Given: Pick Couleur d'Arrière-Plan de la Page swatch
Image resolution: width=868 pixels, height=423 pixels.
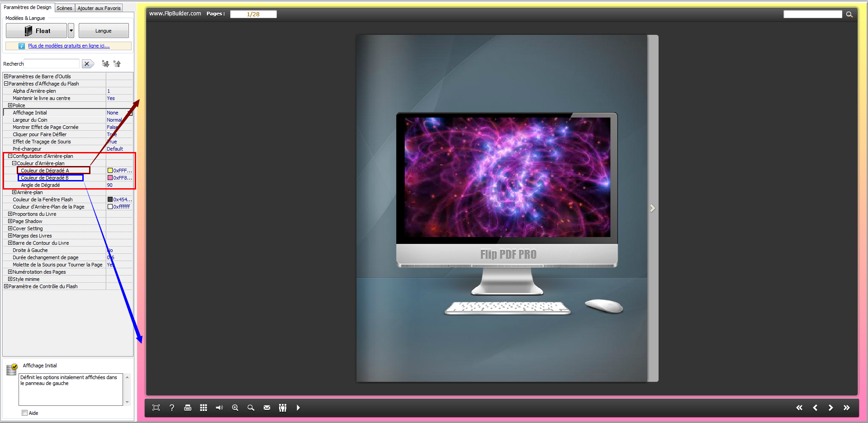Looking at the screenshot, I should pos(110,207).
